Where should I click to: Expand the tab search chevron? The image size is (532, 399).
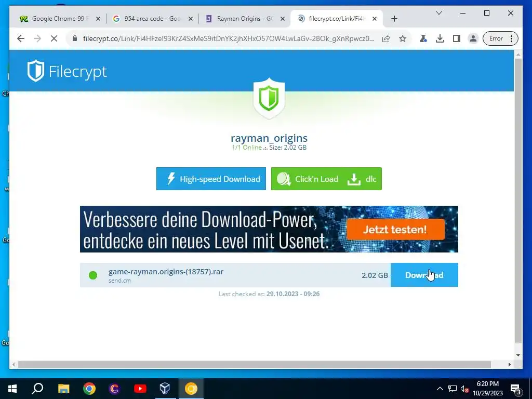click(438, 13)
